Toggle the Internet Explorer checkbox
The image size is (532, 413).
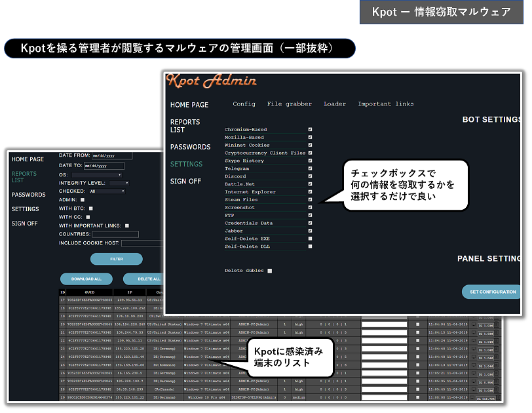point(310,191)
